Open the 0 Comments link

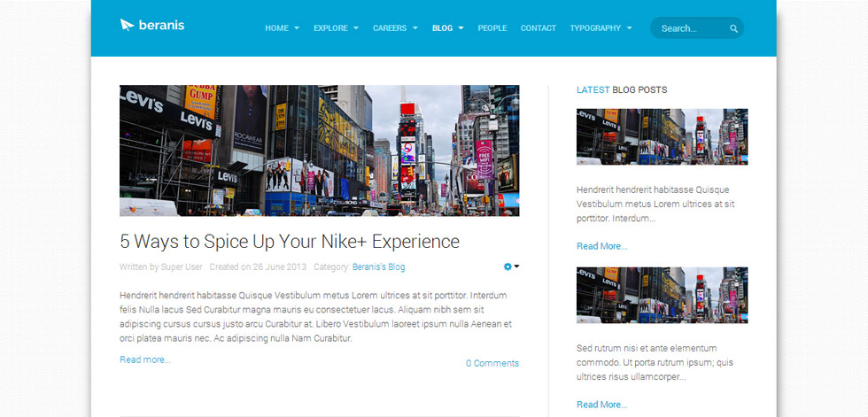tap(492, 363)
